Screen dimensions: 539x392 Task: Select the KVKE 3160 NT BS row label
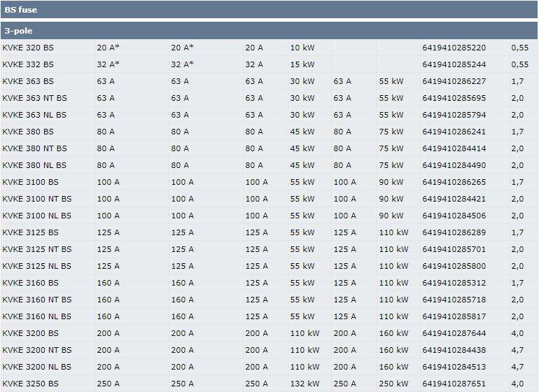tap(37, 300)
